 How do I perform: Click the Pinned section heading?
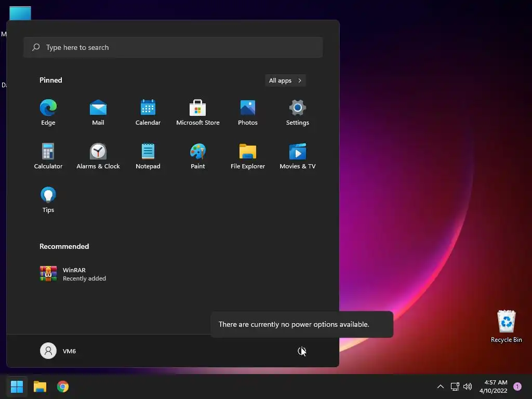coord(51,80)
